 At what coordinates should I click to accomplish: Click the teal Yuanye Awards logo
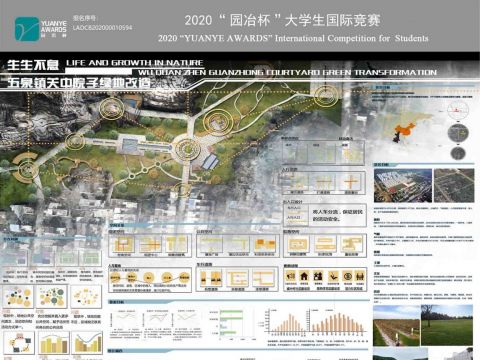click(x=27, y=29)
